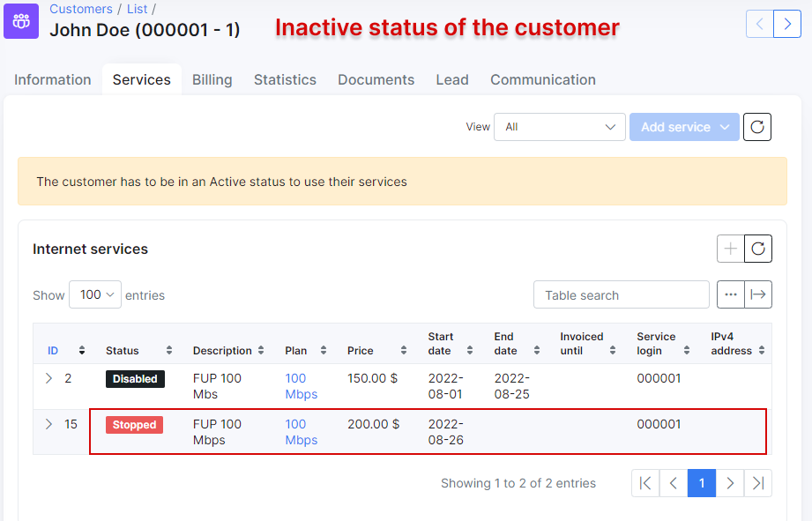Expand service row with ID 2
This screenshot has width=812, height=521.
[x=49, y=378]
